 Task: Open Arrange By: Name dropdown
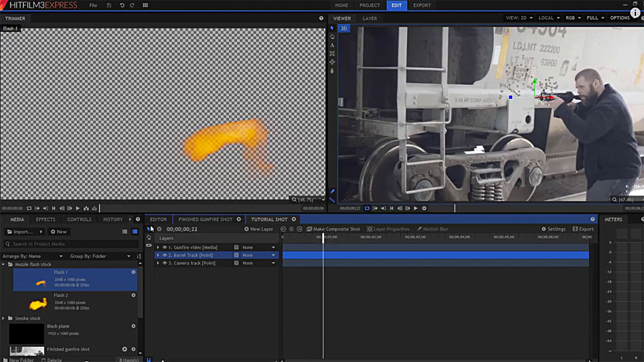tap(33, 256)
